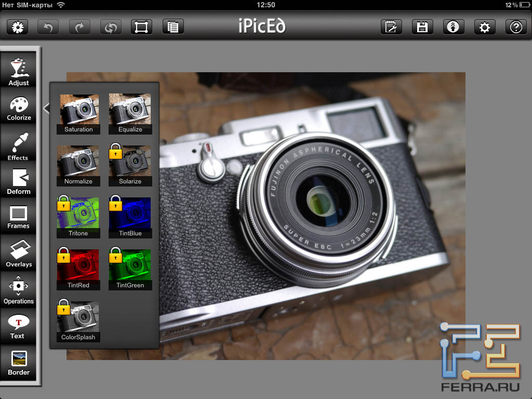Select the locked ColorSplash filter
532x399 pixels.
78,322
